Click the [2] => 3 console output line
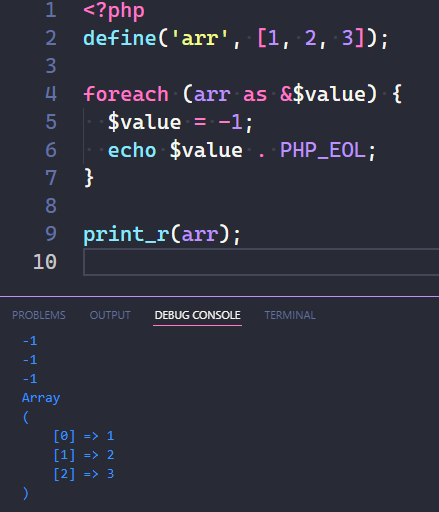This screenshot has width=439, height=512. tap(84, 474)
